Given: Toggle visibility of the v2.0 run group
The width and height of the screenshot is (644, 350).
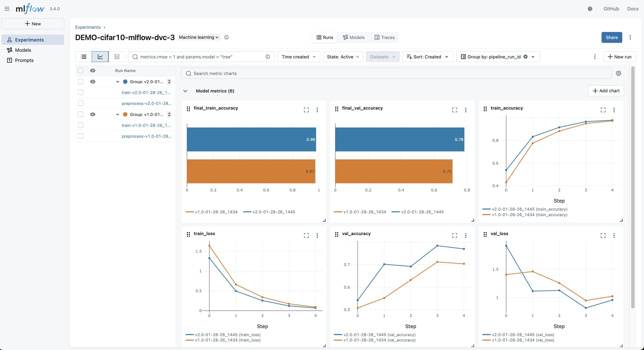Looking at the screenshot, I should (x=93, y=81).
